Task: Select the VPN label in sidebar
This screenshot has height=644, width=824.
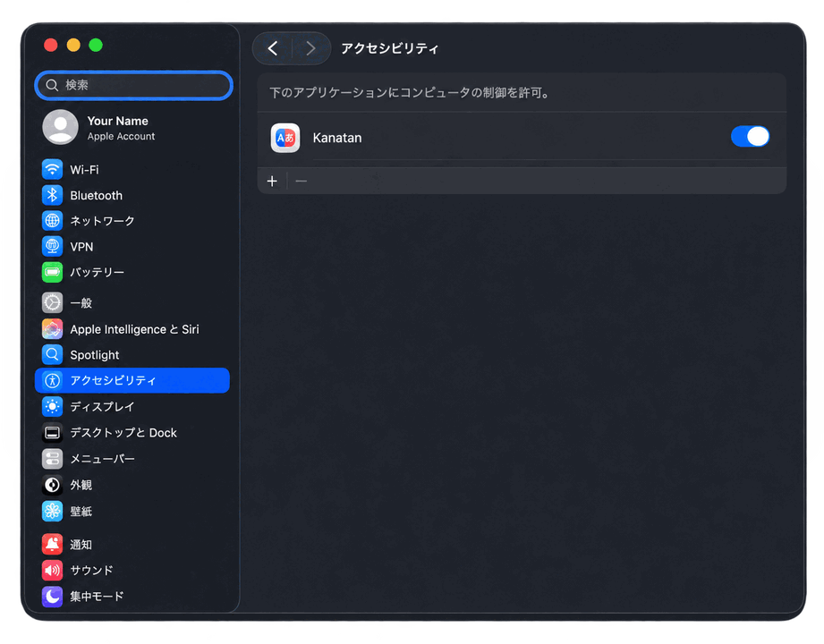Action: [81, 247]
